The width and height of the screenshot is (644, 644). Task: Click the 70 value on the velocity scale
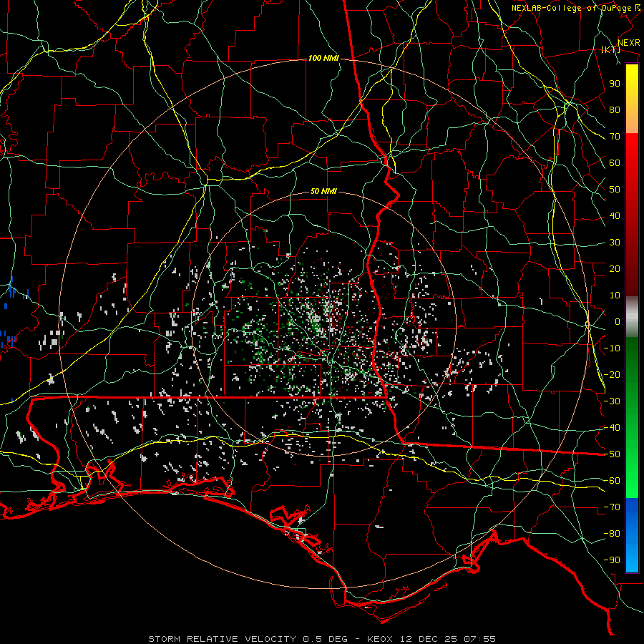pyautogui.click(x=615, y=137)
